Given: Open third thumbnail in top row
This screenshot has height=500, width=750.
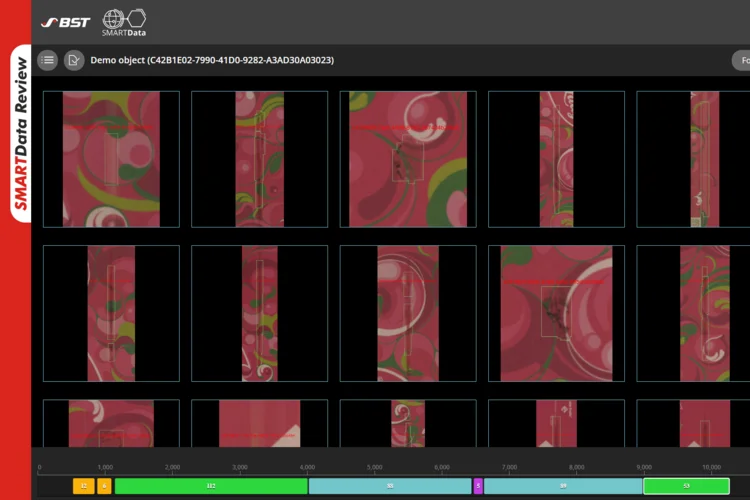Looking at the screenshot, I should point(408,159).
